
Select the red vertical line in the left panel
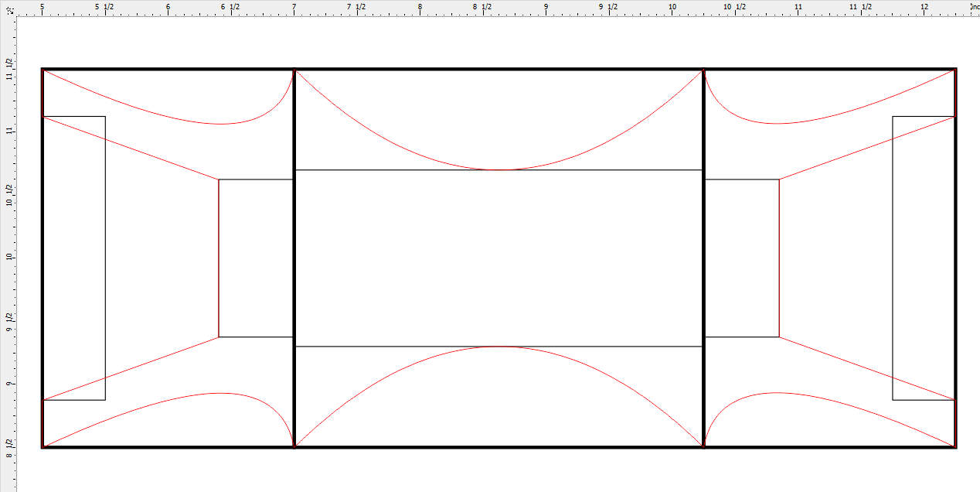(x=219, y=258)
